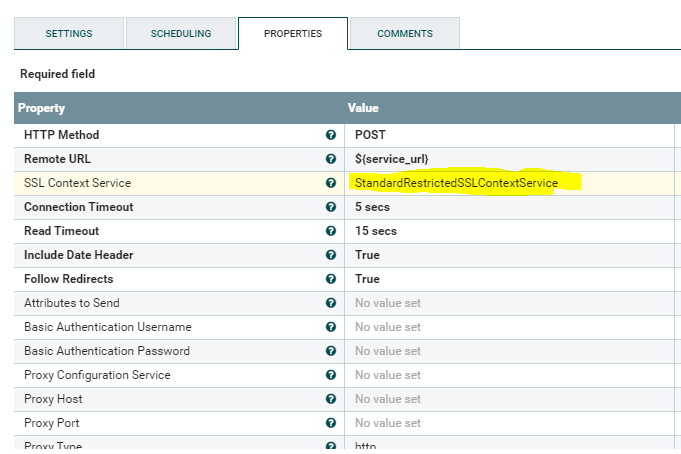Screen dimensions: 681x454
Task: Set the Connection Timeout 5 secs value
Action: point(372,207)
